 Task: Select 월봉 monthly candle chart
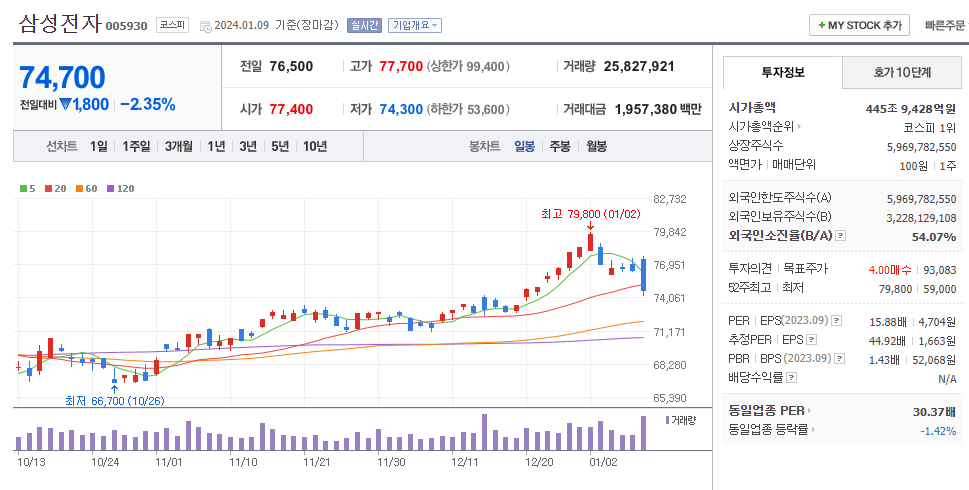coord(596,146)
